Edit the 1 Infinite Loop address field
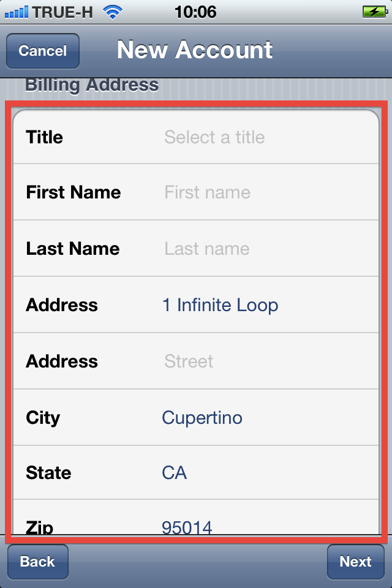392x588 pixels. 221,305
